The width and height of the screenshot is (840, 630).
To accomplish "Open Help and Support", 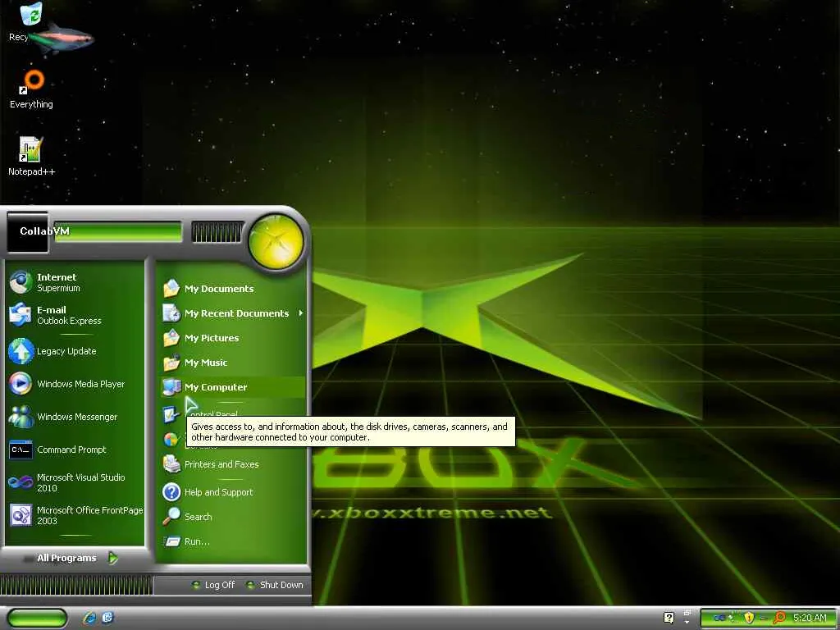I will pos(233,492).
